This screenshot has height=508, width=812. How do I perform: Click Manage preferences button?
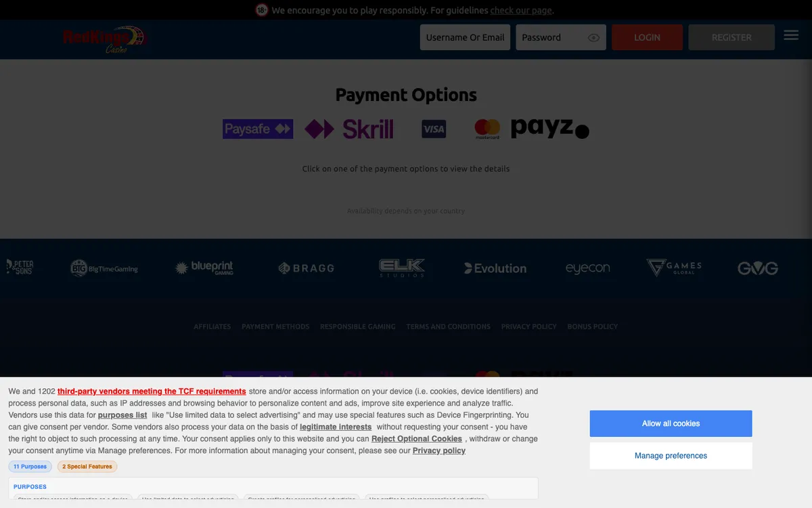point(671,456)
